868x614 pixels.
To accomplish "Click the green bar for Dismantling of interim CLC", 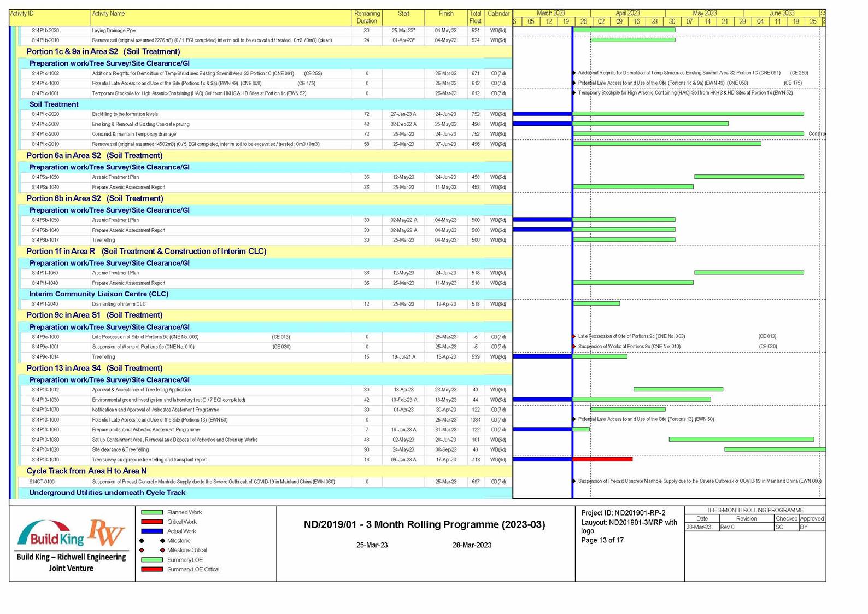I will pos(596,303).
